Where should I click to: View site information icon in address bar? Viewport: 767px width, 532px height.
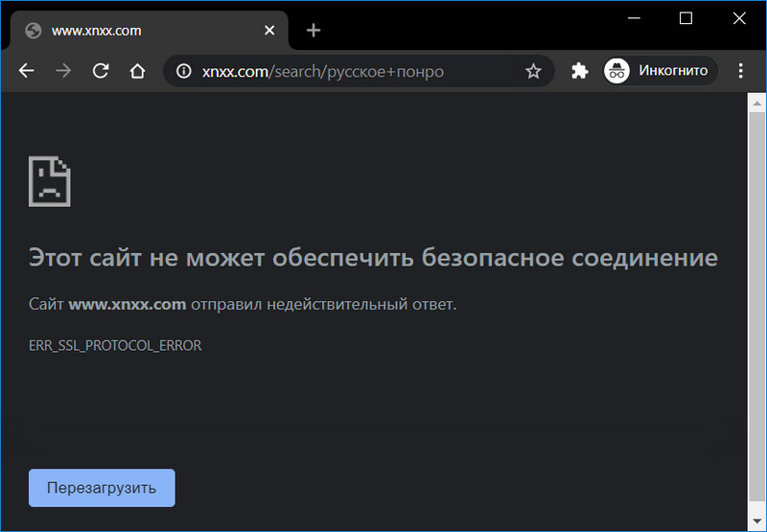tap(183, 71)
